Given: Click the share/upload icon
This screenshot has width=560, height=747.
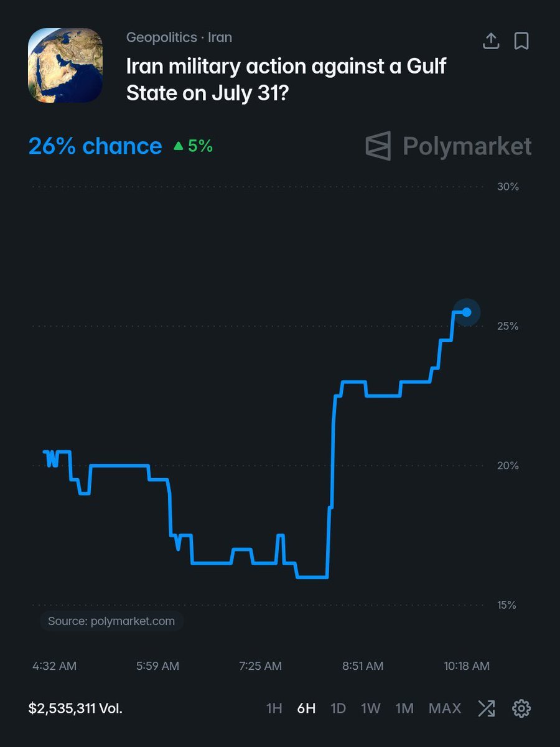Looking at the screenshot, I should coord(491,41).
